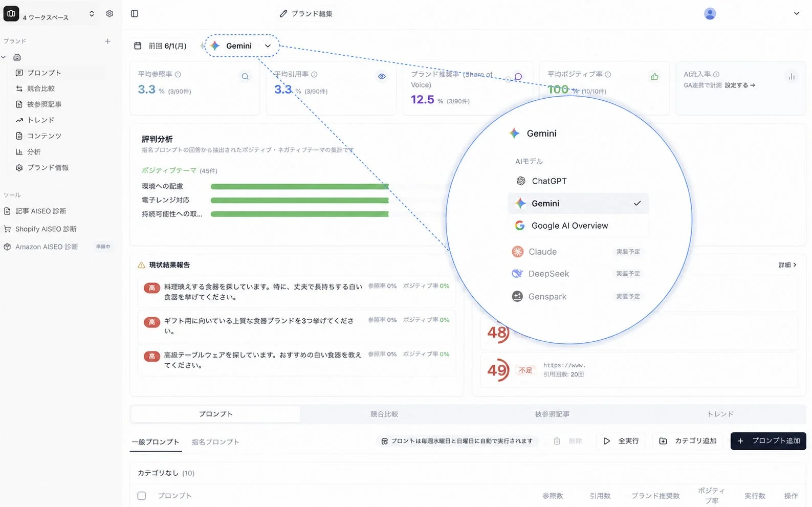This screenshot has width=812, height=507.
Task: Click the Google logo icon
Action: 520,226
